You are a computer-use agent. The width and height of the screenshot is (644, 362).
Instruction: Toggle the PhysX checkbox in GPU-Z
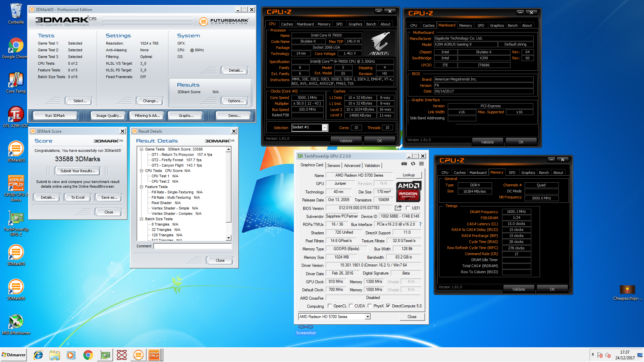[369, 306]
